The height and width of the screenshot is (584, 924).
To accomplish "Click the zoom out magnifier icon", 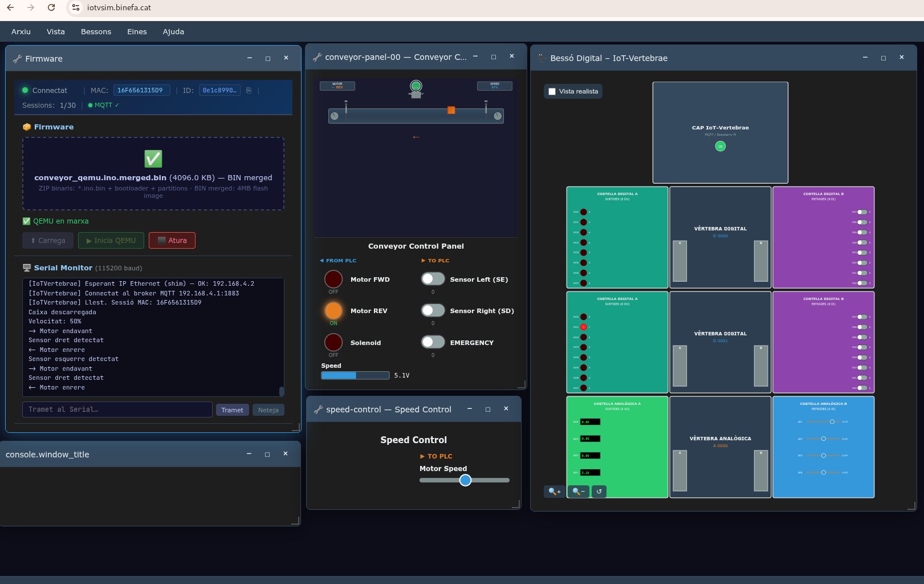I will pyautogui.click(x=578, y=491).
